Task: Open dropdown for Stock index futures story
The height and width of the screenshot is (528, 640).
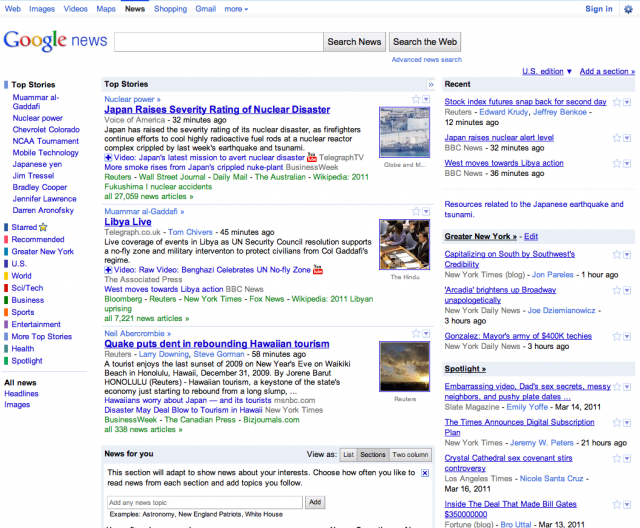Action: point(627,102)
